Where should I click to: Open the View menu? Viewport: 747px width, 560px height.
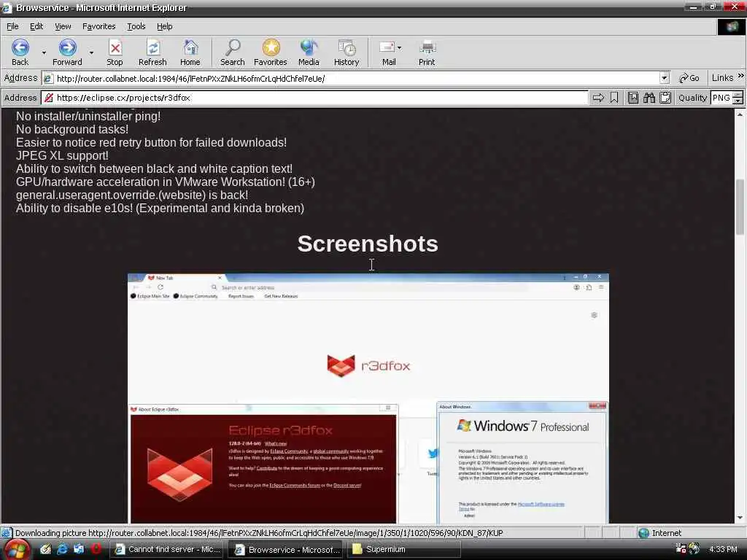click(63, 26)
